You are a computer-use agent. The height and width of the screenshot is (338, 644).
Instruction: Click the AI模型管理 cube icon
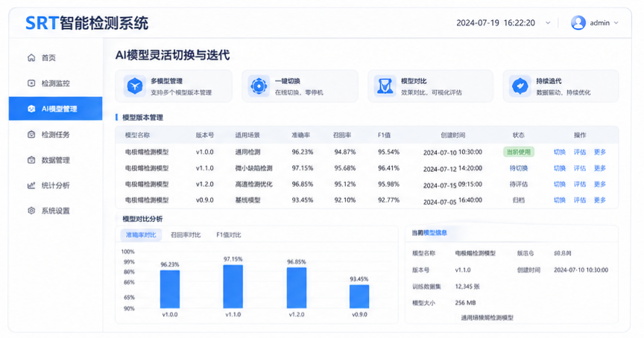tap(31, 109)
